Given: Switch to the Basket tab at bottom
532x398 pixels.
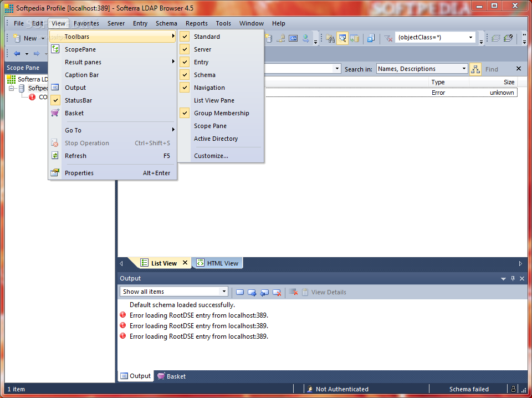Looking at the screenshot, I should [x=172, y=376].
